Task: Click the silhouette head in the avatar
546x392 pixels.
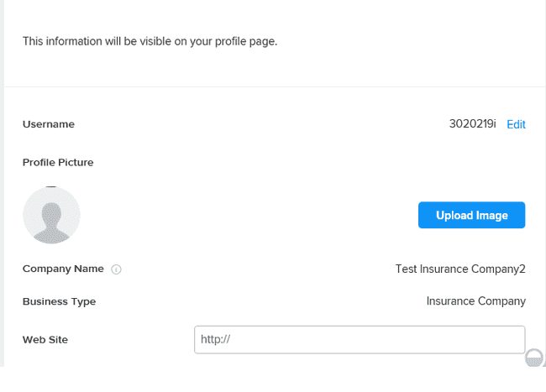Action: (51, 211)
